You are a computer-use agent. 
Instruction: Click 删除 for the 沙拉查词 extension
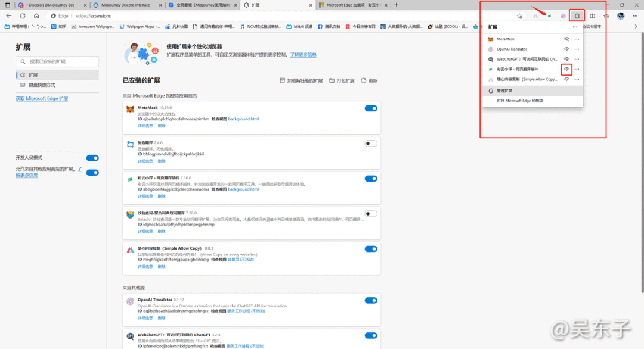[162, 231]
